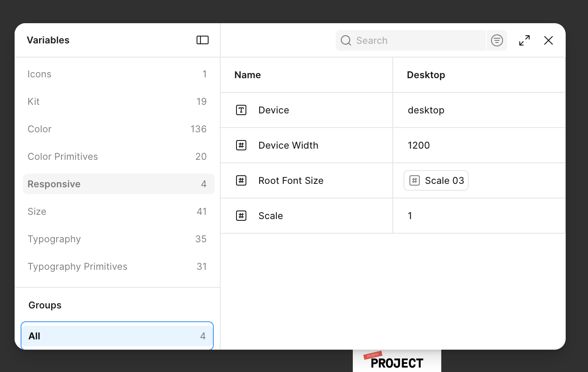Open the Icons collection
This screenshot has height=372, width=588.
coord(119,74)
